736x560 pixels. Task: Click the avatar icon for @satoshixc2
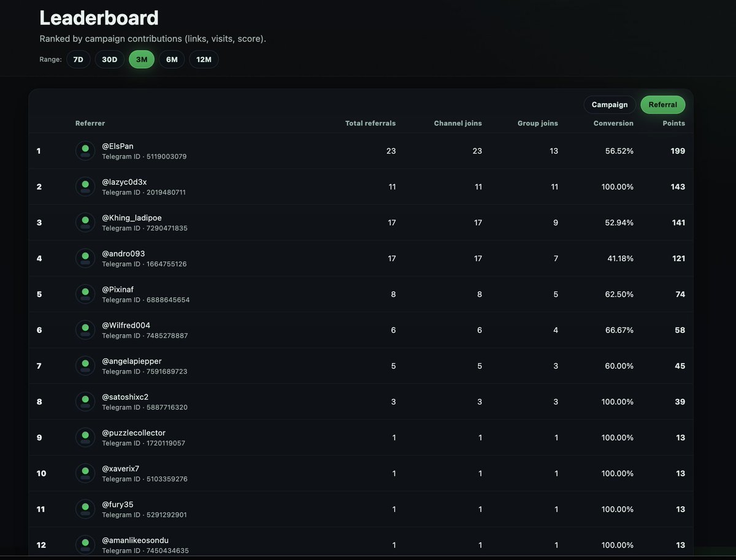pos(85,402)
